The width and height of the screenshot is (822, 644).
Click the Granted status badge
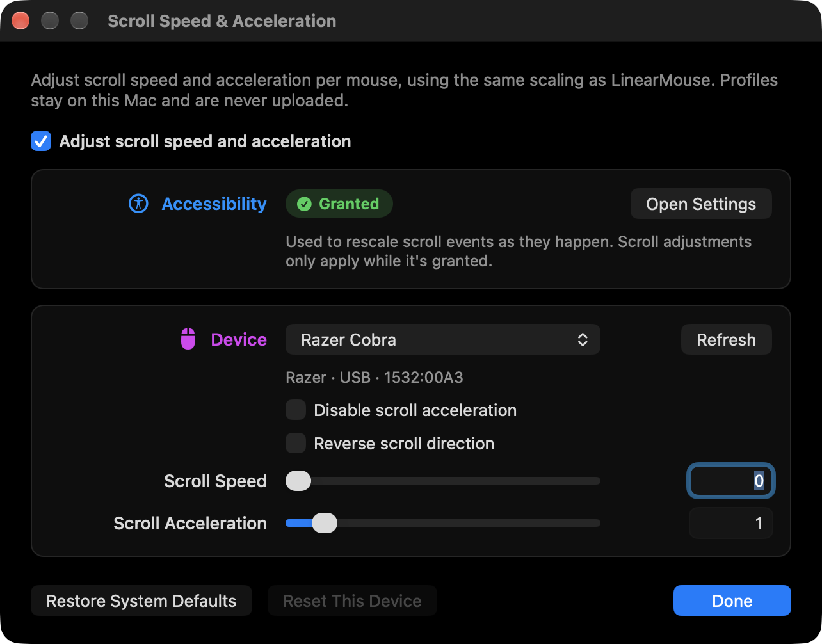pyautogui.click(x=339, y=204)
